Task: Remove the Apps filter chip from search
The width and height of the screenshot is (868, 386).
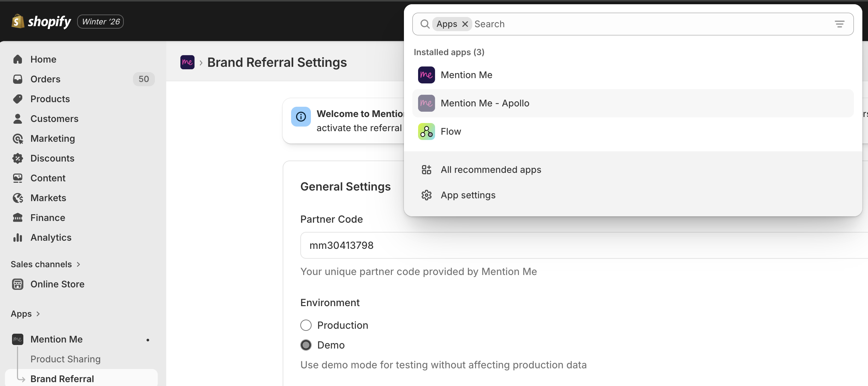Action: click(x=465, y=24)
